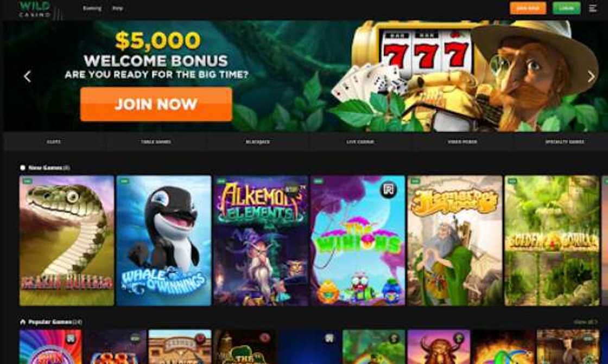Open the Slots category tab
608x364 pixels.
pyautogui.click(x=54, y=142)
